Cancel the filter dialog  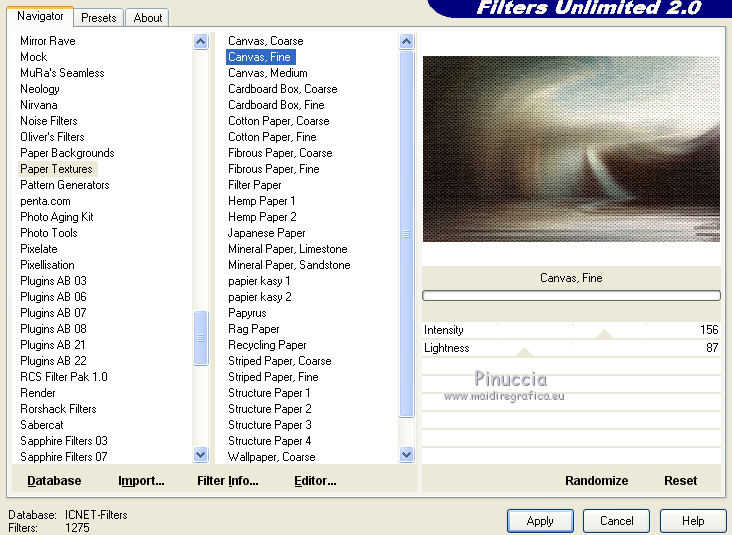[x=616, y=521]
